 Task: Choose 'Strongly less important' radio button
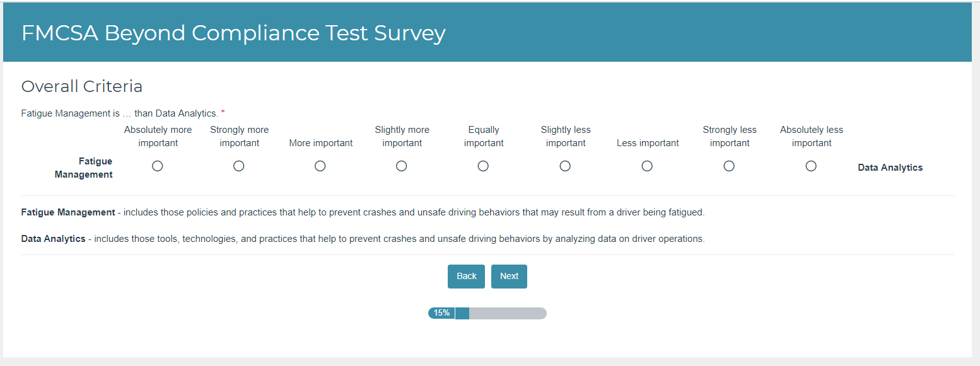tap(729, 166)
